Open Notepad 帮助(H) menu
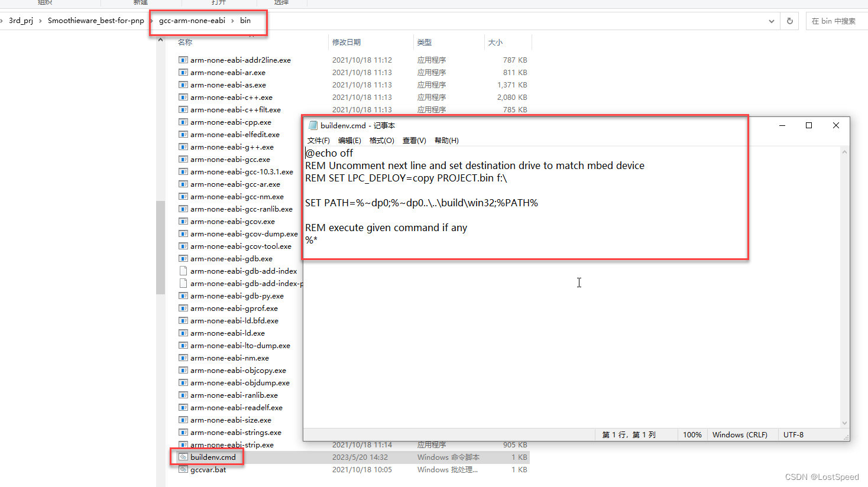 tap(446, 140)
